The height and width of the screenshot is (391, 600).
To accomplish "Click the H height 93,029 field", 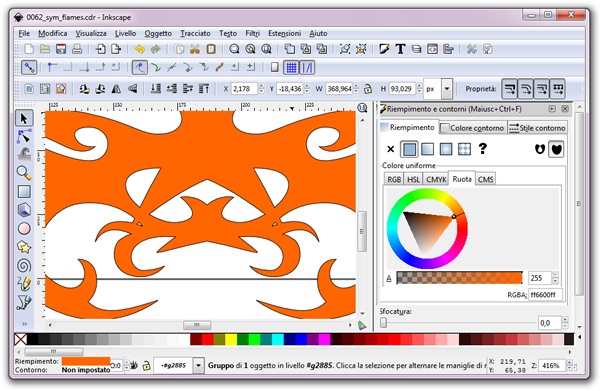I will coord(402,89).
